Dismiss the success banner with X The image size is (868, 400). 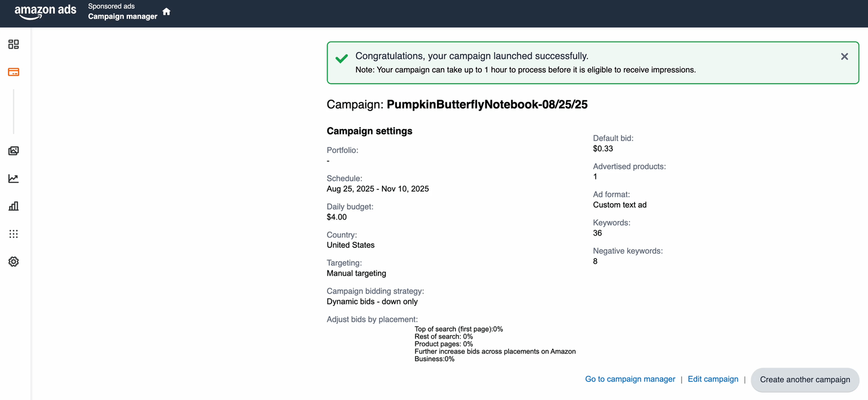(844, 57)
